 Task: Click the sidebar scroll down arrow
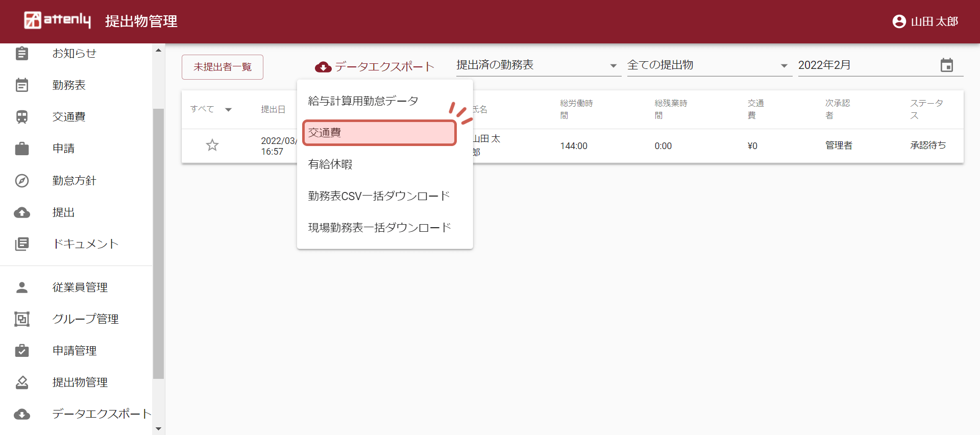[158, 428]
